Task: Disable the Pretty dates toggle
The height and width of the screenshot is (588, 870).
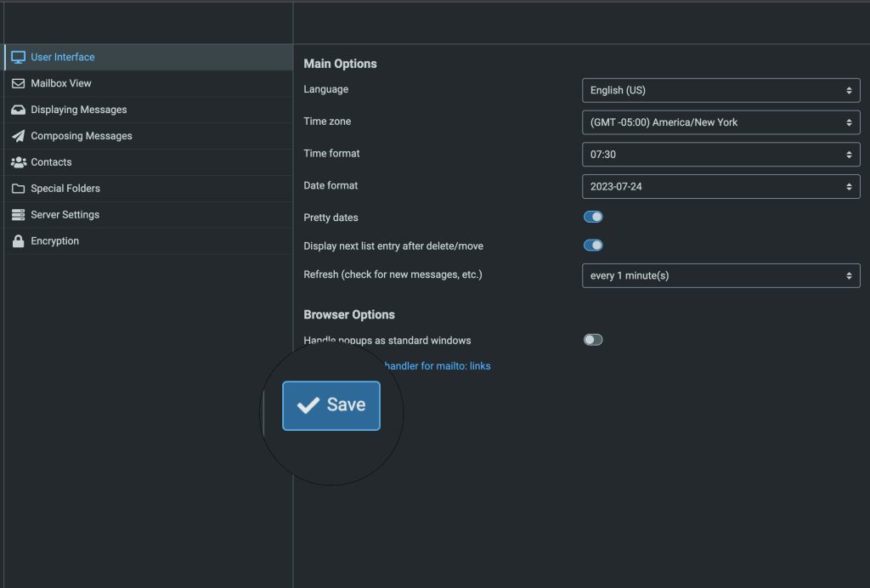Action: 593,218
